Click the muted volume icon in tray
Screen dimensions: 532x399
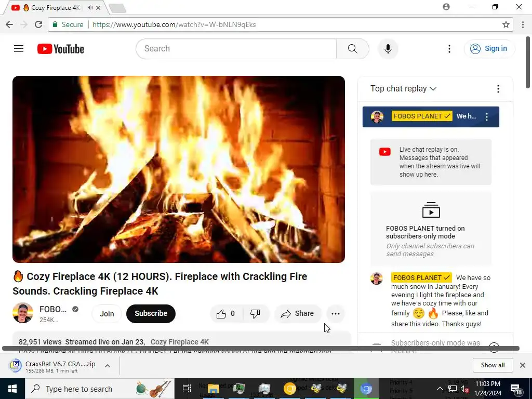(x=464, y=389)
